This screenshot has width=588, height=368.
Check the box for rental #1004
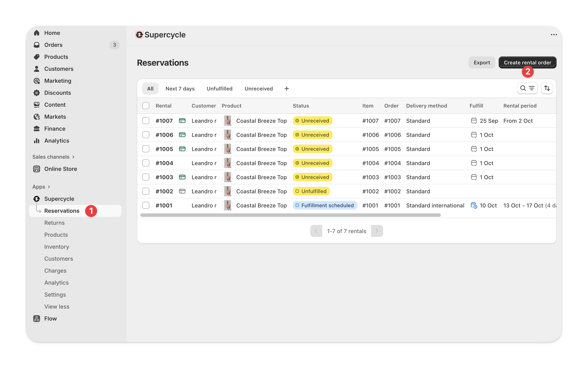coord(146,163)
